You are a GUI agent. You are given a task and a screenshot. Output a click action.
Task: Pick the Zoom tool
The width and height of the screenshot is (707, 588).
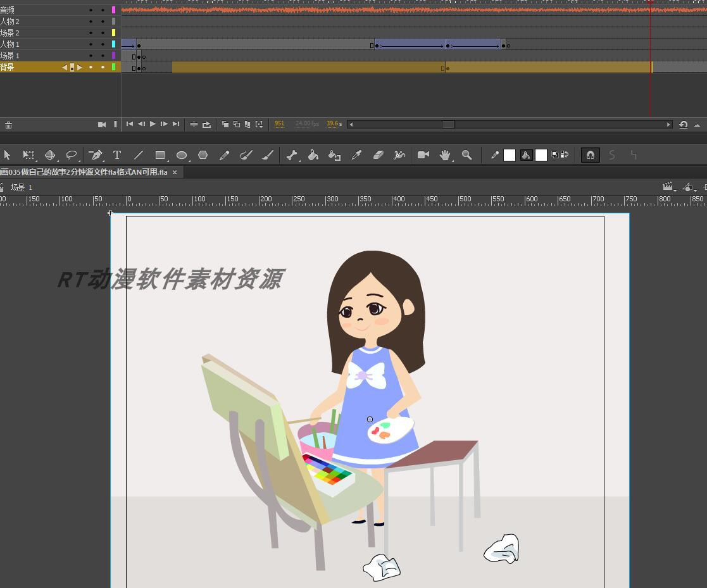click(x=467, y=155)
